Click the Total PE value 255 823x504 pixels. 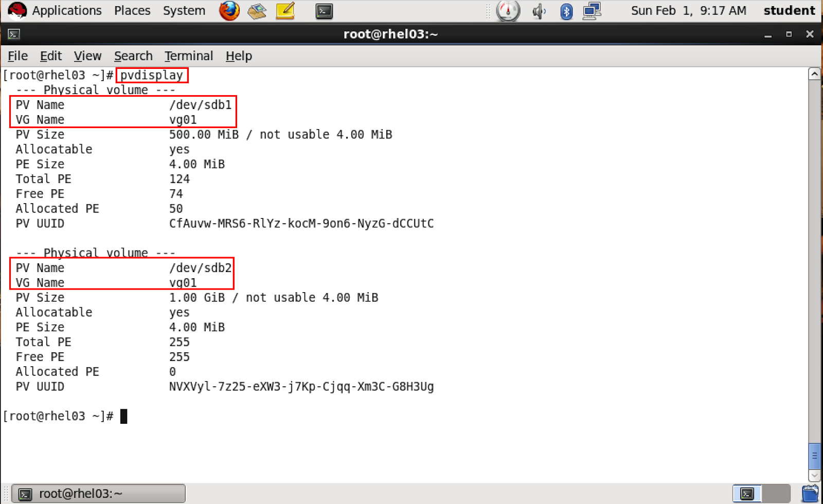(180, 342)
